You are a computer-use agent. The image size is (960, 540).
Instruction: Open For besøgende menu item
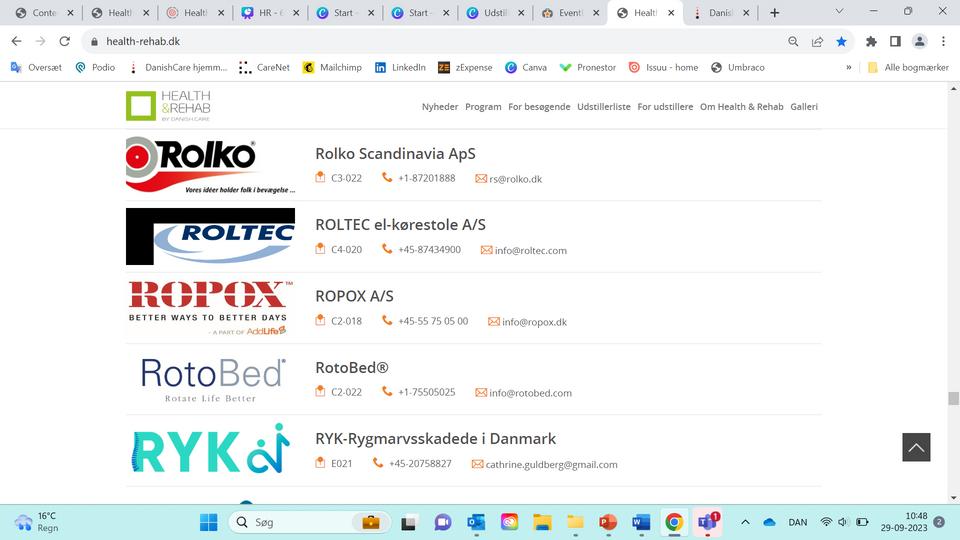click(x=539, y=107)
